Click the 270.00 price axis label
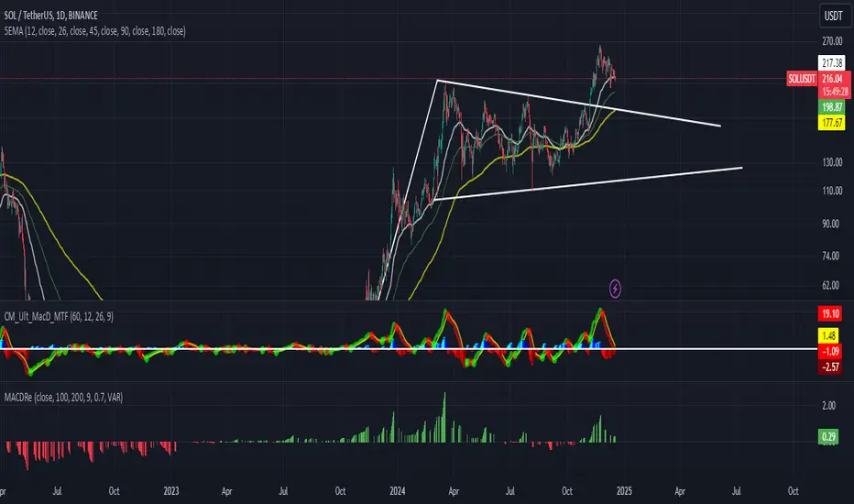Screen dimensions: 854x504 (832, 41)
